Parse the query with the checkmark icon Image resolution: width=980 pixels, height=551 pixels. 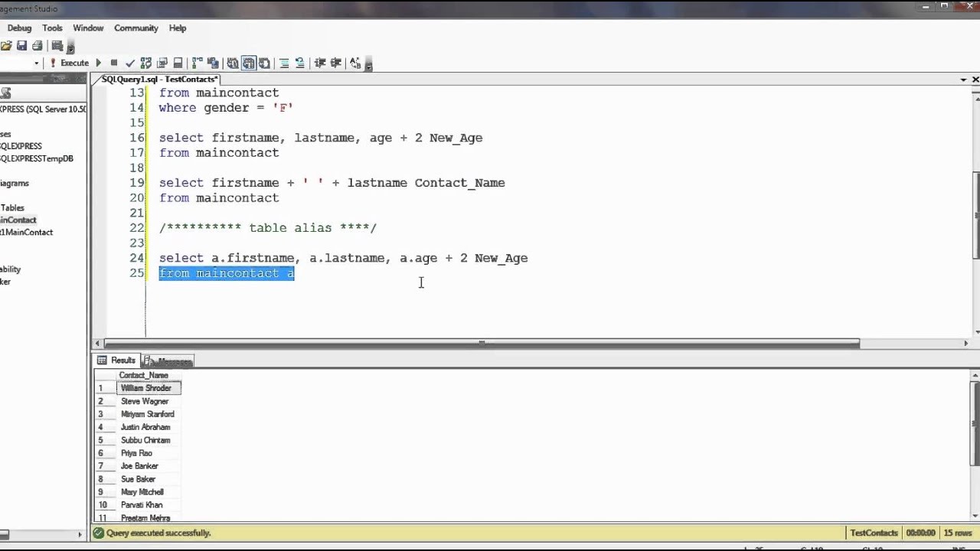pos(129,63)
